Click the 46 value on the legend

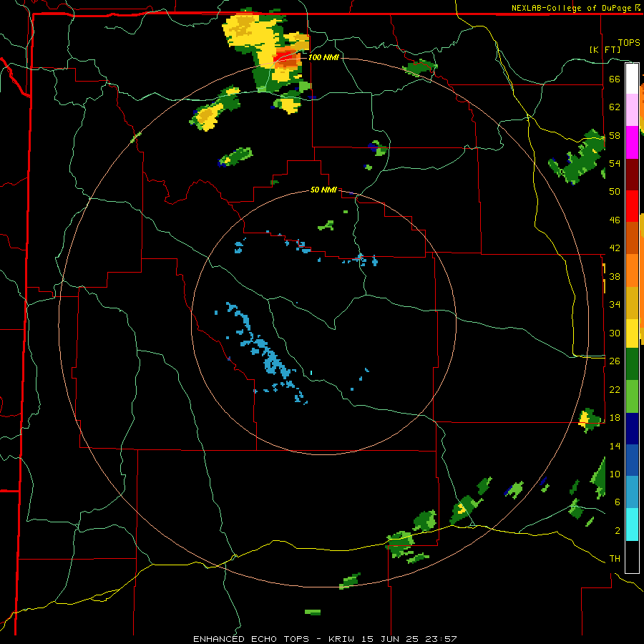pyautogui.click(x=615, y=220)
